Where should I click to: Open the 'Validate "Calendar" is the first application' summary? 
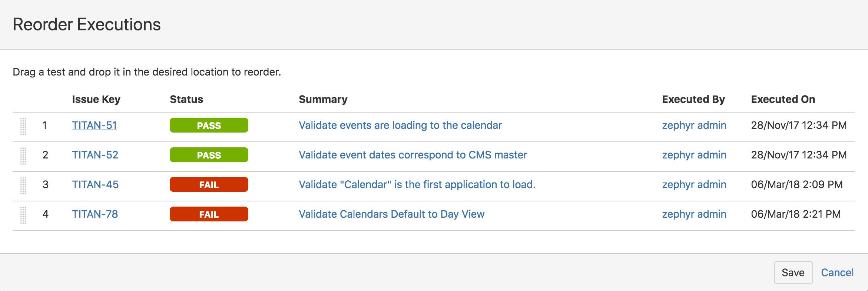tap(417, 185)
